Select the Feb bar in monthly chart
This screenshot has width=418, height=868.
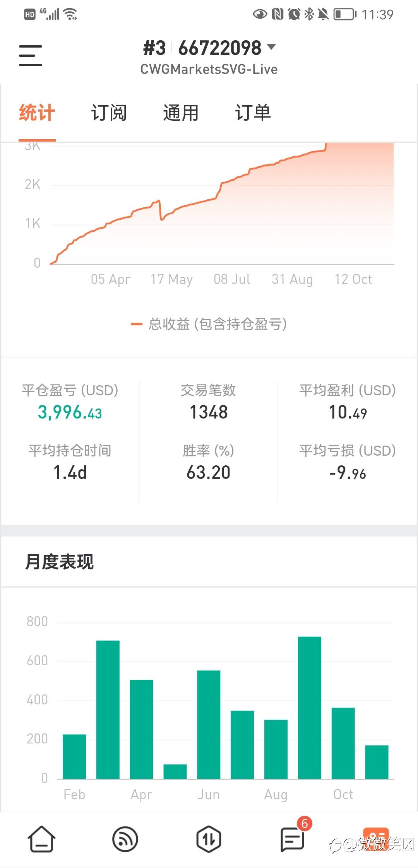74,756
